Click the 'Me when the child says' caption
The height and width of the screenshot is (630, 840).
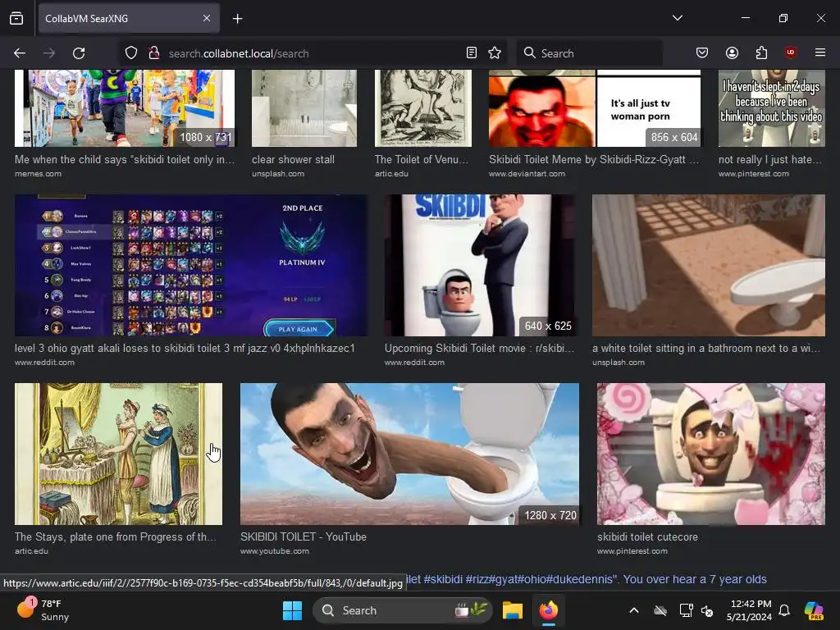125,160
